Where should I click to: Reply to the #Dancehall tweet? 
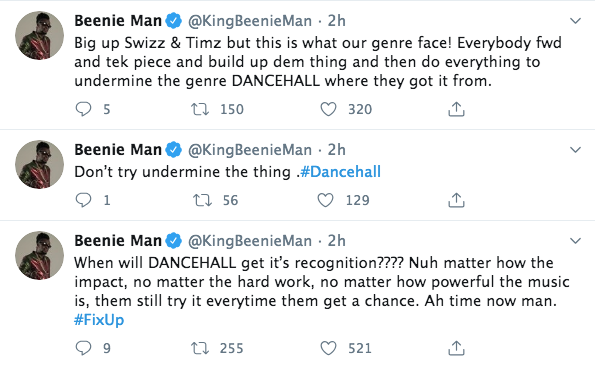coord(83,200)
